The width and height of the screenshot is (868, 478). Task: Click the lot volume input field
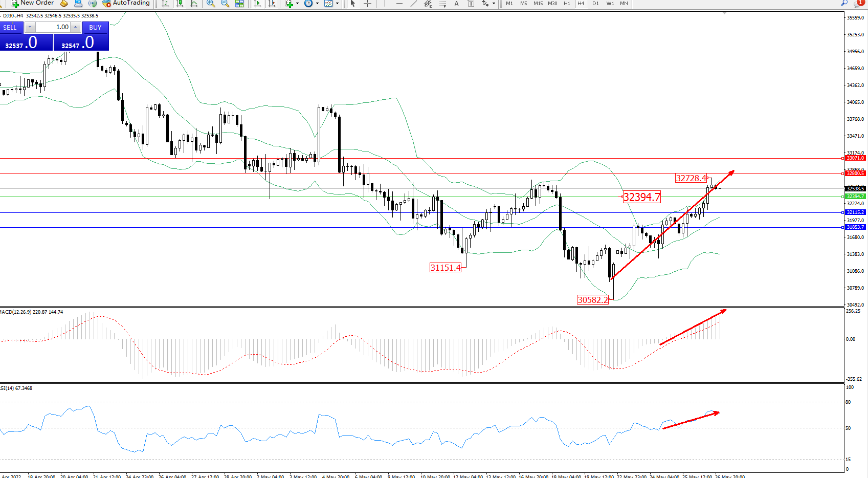coord(53,27)
